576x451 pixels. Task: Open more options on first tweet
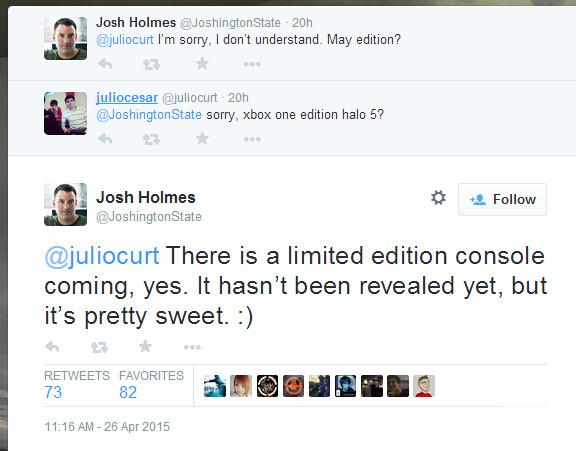pos(252,64)
